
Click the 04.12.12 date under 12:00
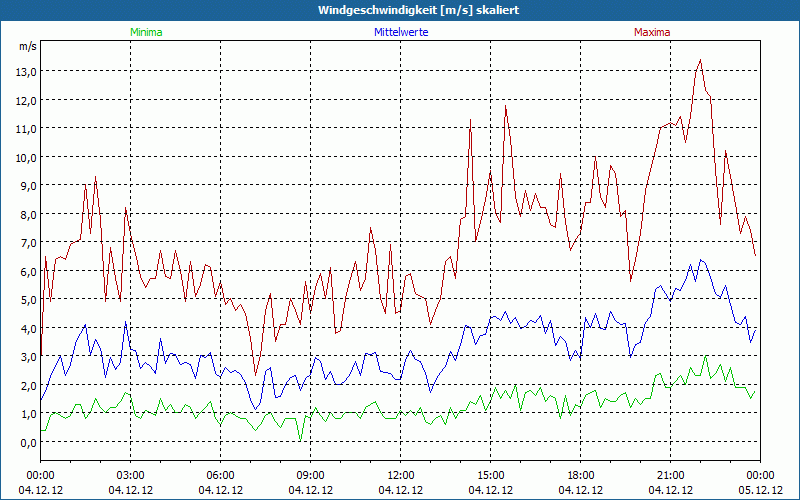(x=401, y=490)
